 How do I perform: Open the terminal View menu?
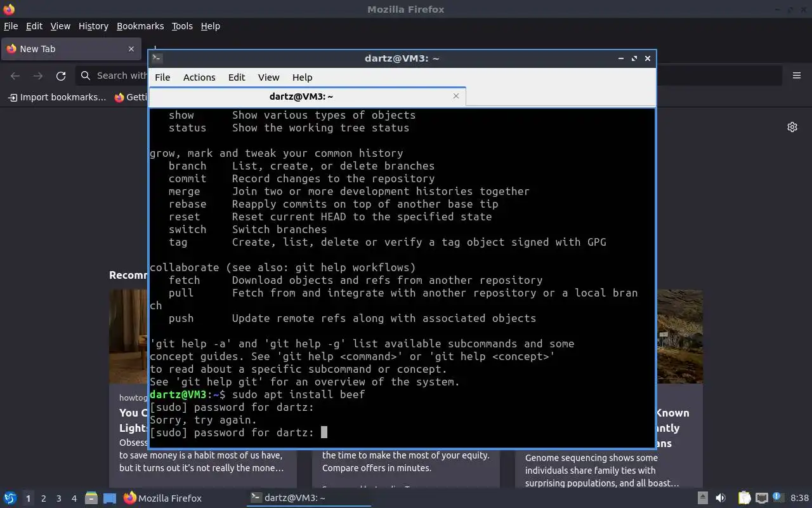point(268,77)
